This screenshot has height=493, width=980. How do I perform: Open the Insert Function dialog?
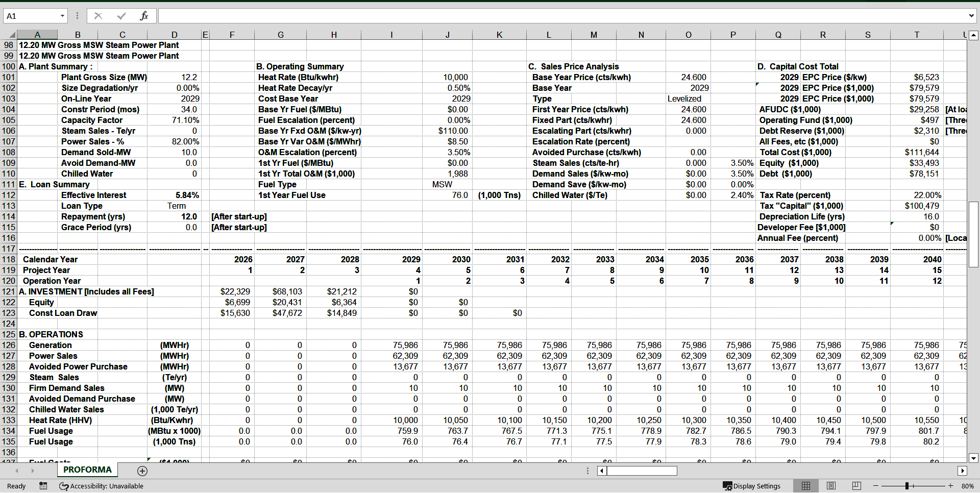click(143, 15)
